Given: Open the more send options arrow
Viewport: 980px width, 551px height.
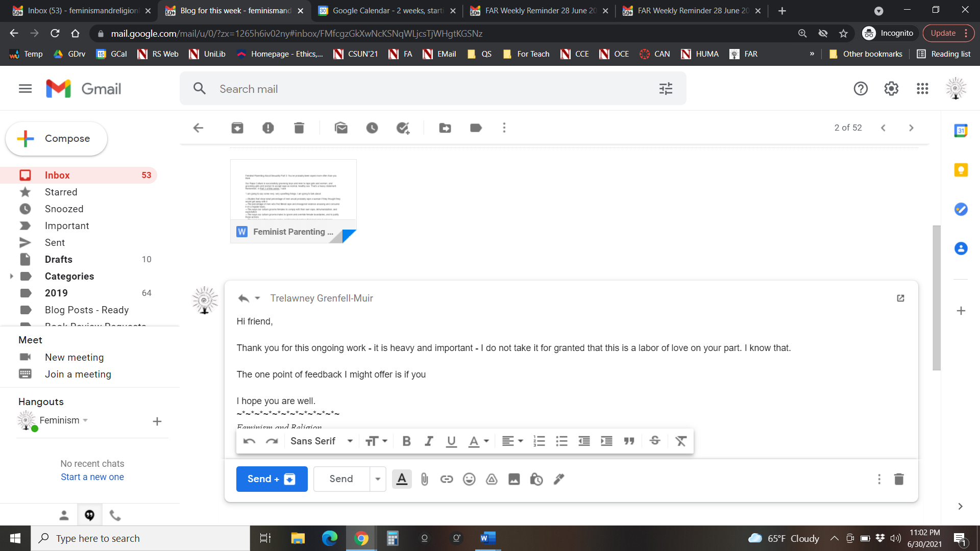Looking at the screenshot, I should 378,479.
